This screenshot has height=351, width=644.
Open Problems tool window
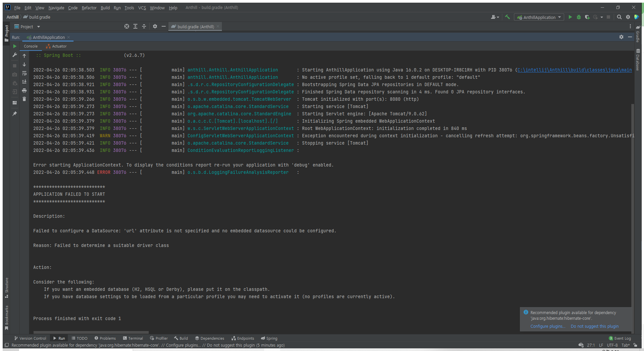[105, 338]
